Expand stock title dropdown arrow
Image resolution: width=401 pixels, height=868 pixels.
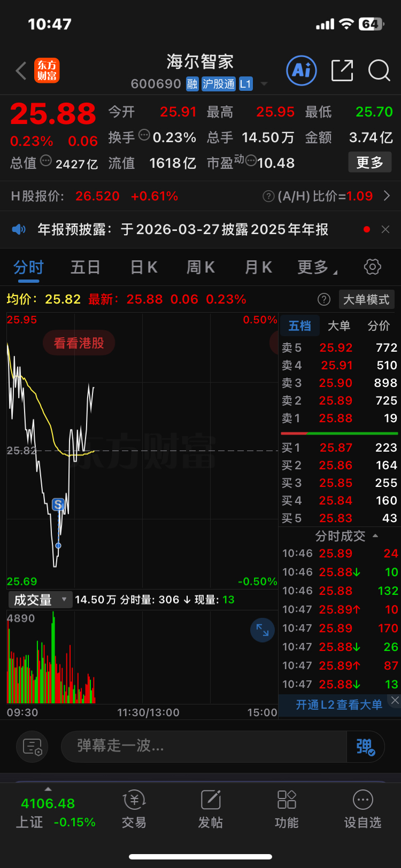[264, 84]
